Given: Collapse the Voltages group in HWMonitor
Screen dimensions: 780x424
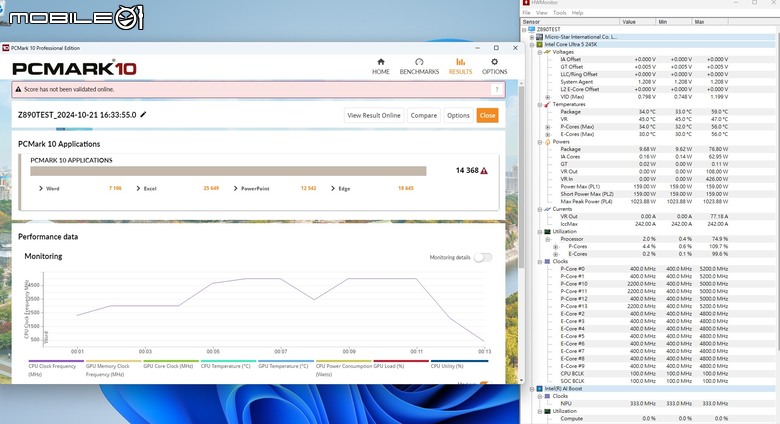Looking at the screenshot, I should click(540, 52).
